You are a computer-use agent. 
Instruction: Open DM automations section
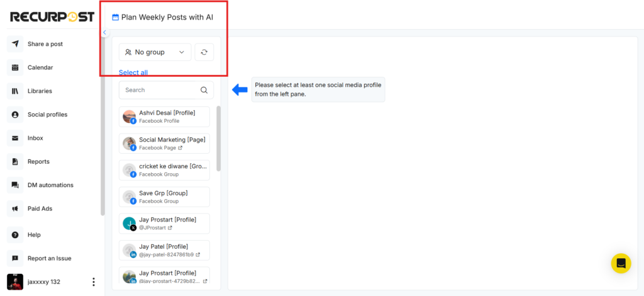52,185
